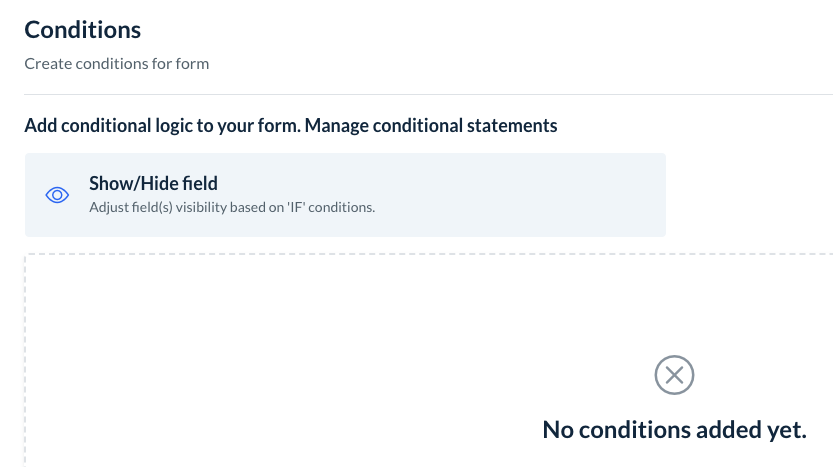Screen dimensions: 833x467
Task: Click the quoted 'IF' word in the description
Action: [x=293, y=208]
